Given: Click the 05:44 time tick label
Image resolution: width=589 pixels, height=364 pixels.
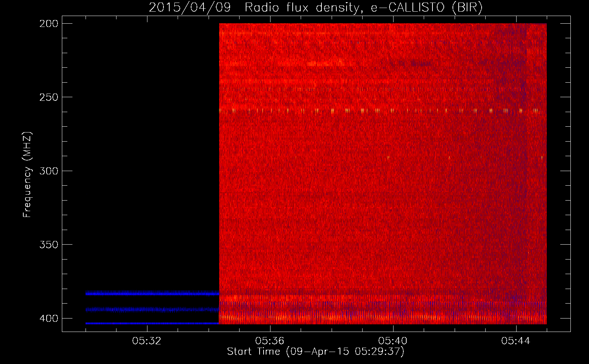Looking at the screenshot, I should 516,341.
